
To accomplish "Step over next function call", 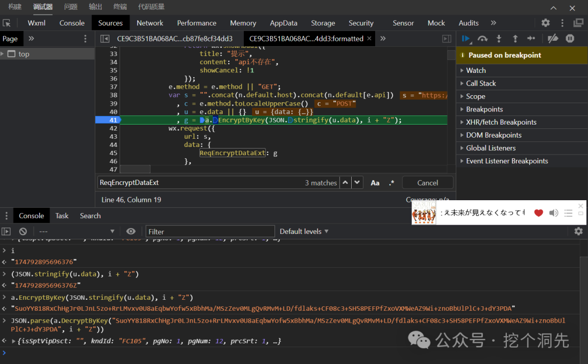I will point(482,38).
